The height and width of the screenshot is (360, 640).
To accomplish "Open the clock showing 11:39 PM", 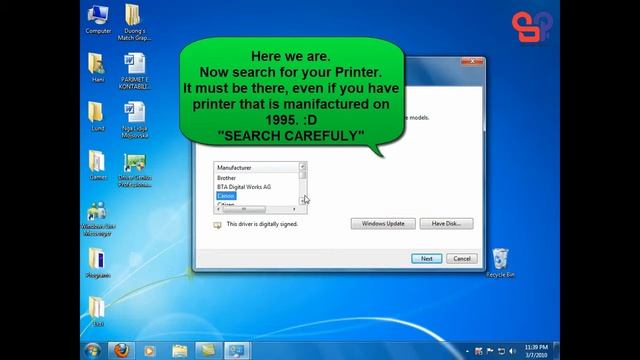I will 536,351.
